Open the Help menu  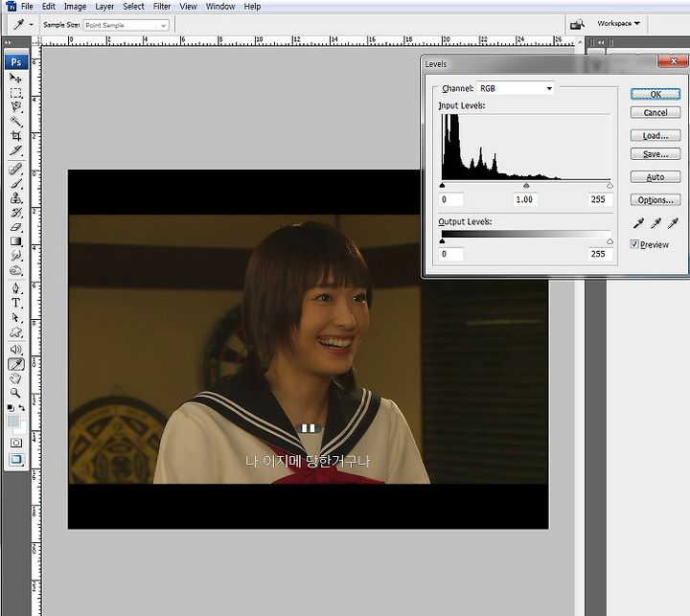pyautogui.click(x=252, y=7)
